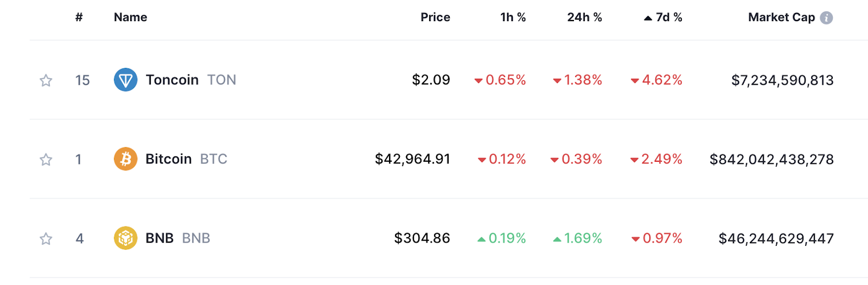Click Toncoin market cap $7,234,590,813
Image resolution: width=868 pixels, height=285 pixels.
782,80
